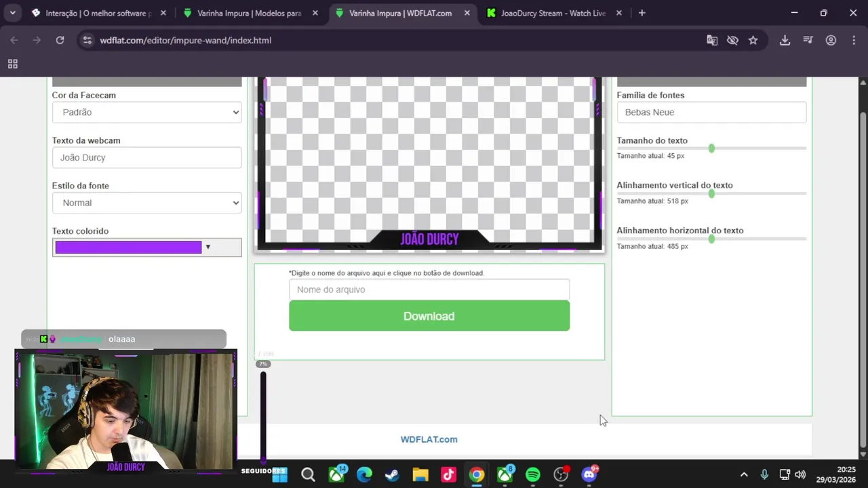Image resolution: width=868 pixels, height=488 pixels.
Task: Focus the Nome do arquivo field
Action: (x=429, y=289)
